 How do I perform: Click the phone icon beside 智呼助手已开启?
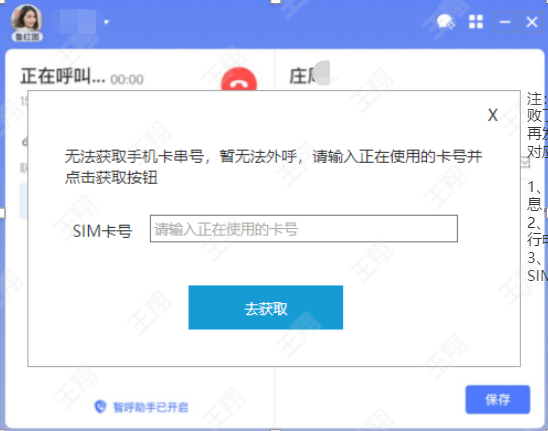click(x=100, y=406)
